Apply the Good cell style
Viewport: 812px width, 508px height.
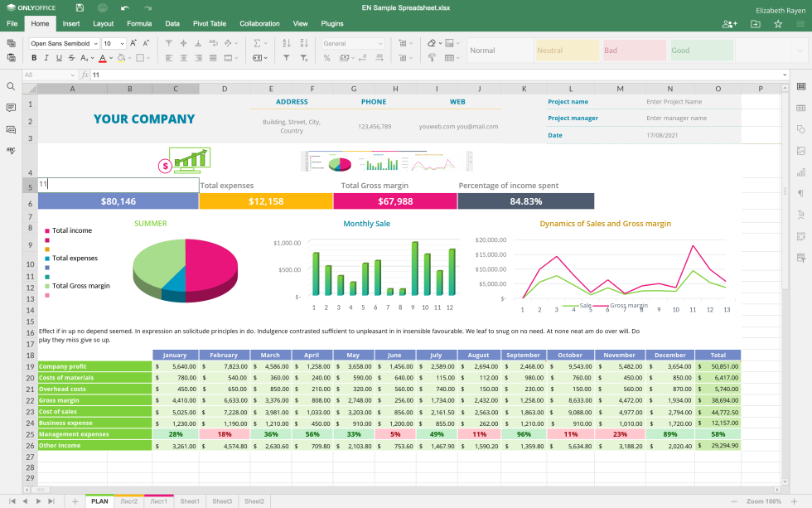click(700, 51)
